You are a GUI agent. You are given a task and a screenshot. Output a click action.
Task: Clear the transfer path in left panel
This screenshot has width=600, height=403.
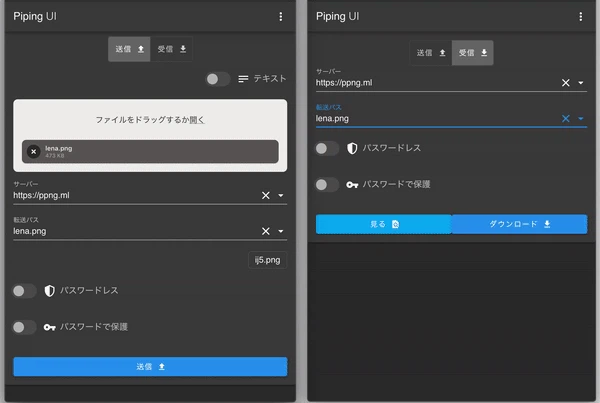266,231
